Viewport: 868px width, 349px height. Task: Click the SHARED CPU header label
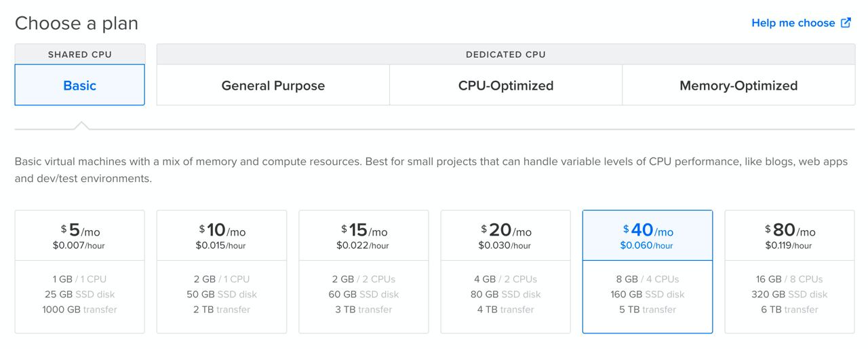[x=80, y=54]
